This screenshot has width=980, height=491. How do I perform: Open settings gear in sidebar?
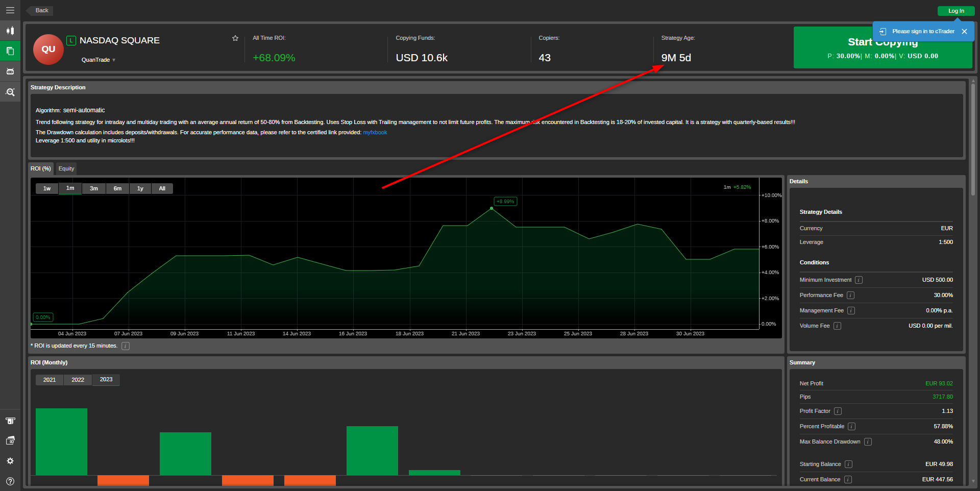pyautogui.click(x=10, y=461)
